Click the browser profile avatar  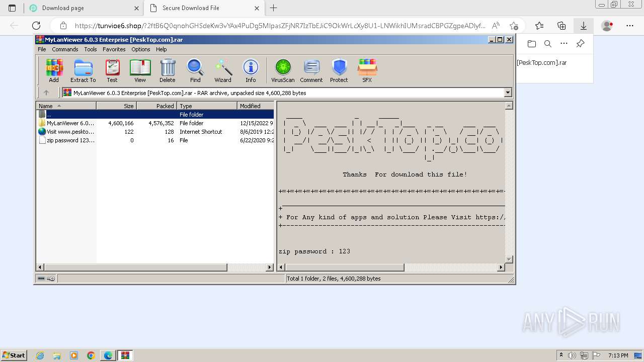click(607, 26)
